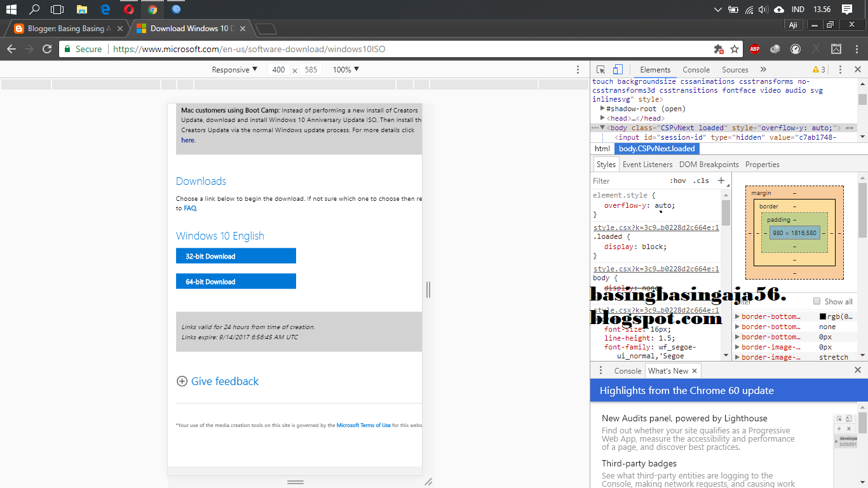Click the image viewer extension icon
The width and height of the screenshot is (868, 488).
pos(836,49)
